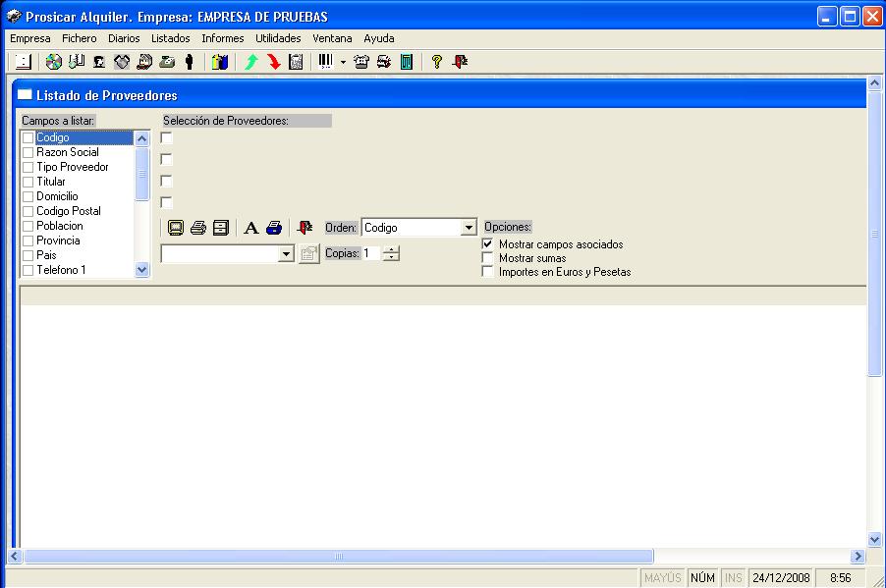Viewport: 886px width, 588px height.
Task: Click the hand with books toolbar icon
Action: click(x=77, y=62)
